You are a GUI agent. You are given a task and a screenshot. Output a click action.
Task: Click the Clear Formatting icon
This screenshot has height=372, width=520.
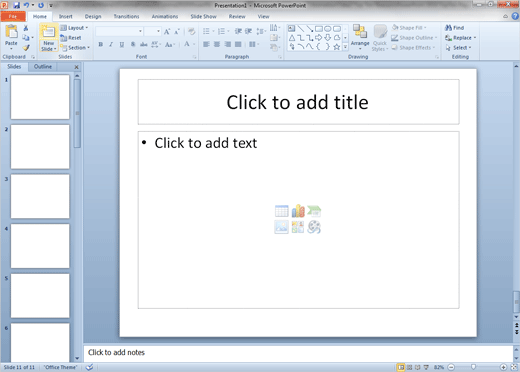click(191, 32)
